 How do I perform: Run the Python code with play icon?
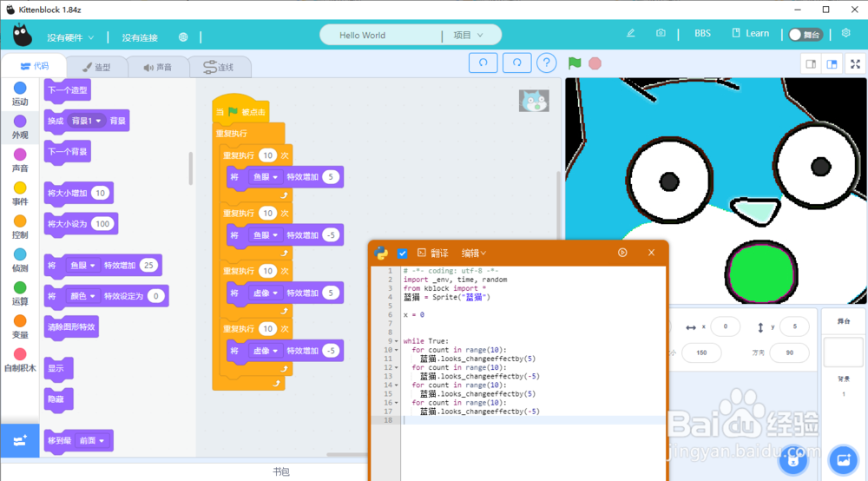tap(622, 253)
